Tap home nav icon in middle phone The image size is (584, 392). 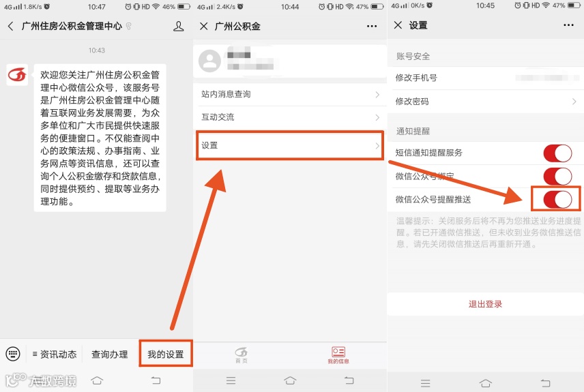pyautogui.click(x=290, y=380)
